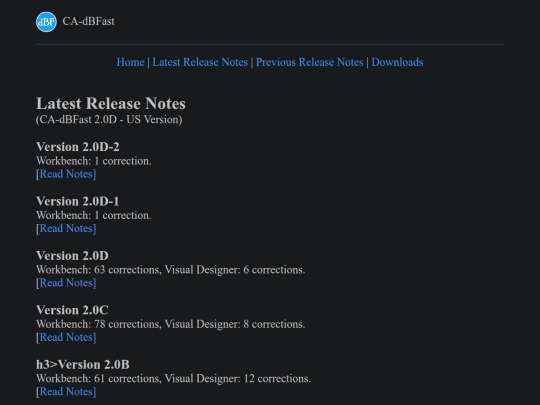The height and width of the screenshot is (405, 540).
Task: Click the 'Version 2.0D-2' heading
Action: pyautogui.click(x=78, y=147)
